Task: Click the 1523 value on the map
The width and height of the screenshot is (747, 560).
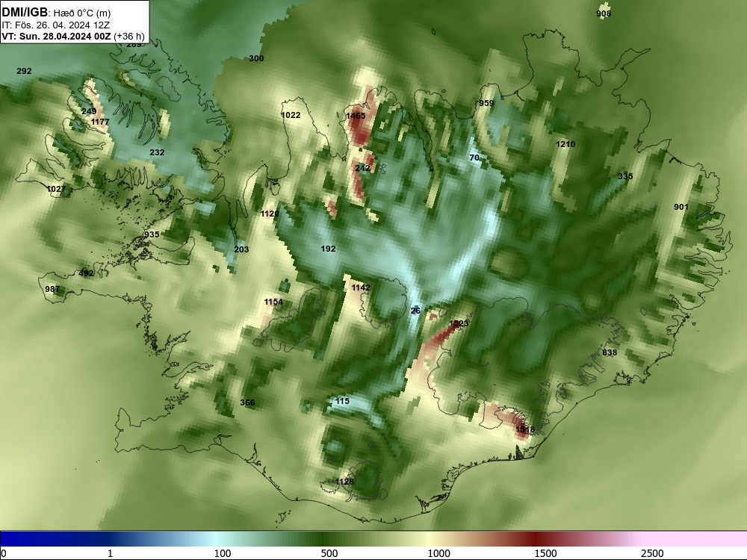Action: coord(459,323)
